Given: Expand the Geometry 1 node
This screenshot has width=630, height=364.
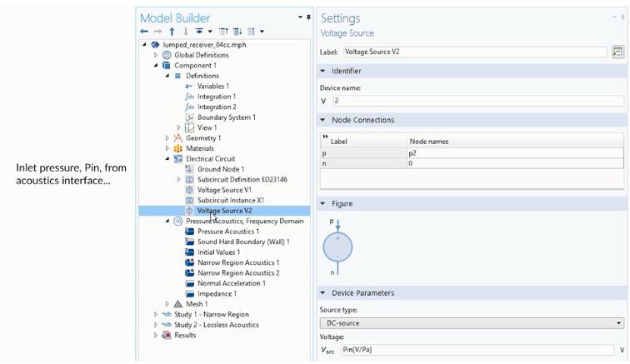Looking at the screenshot, I should click(167, 138).
